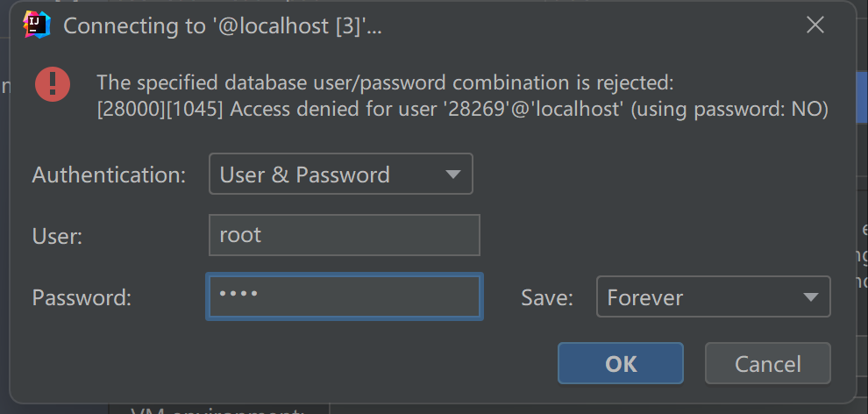Screen dimensions: 868x414
Task: Click the Save: label
Action: (547, 297)
